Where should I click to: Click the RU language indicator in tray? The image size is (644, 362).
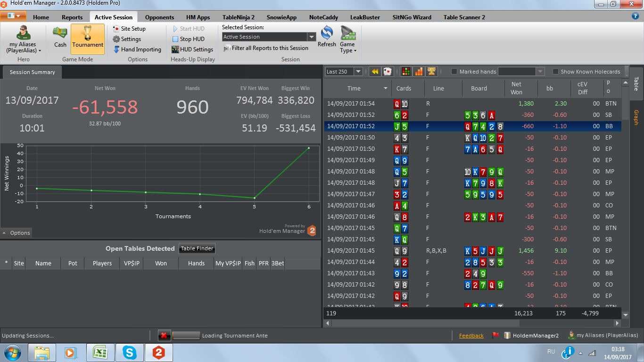551,352
